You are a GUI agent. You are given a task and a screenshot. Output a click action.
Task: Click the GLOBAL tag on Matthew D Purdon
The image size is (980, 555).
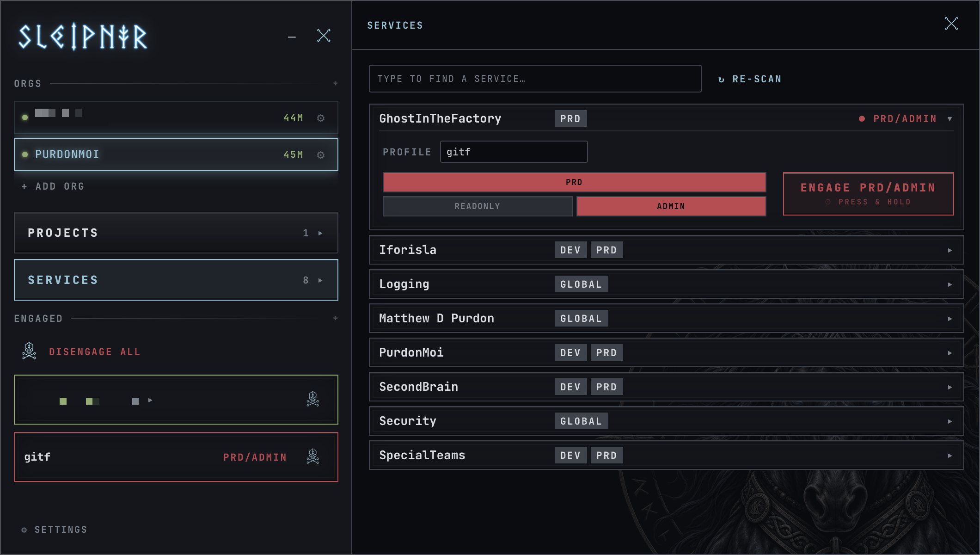(x=581, y=318)
